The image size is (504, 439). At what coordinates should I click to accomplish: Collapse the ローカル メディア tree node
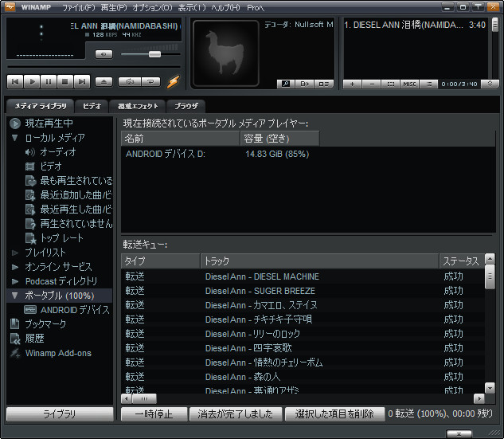pyautogui.click(x=15, y=138)
